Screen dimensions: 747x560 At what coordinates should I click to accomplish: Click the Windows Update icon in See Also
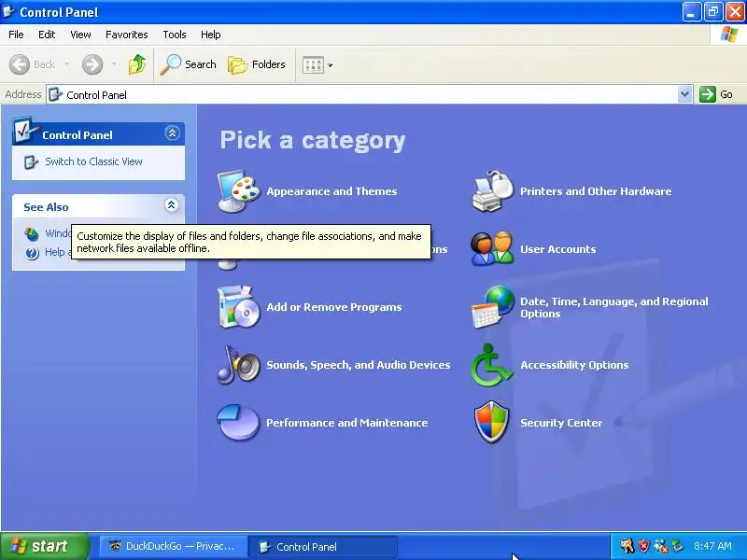coord(32,233)
